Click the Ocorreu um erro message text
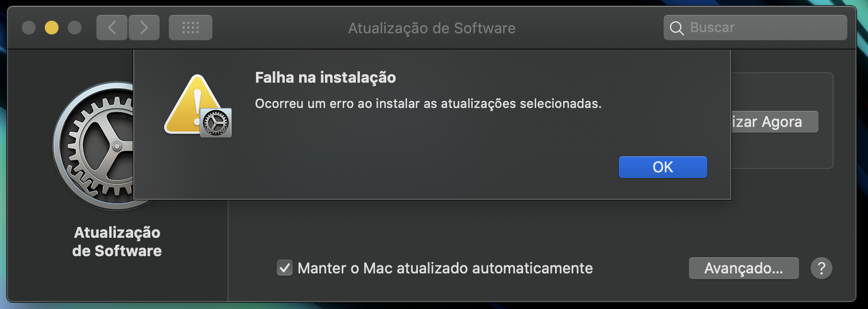Screen dimensions: 868x309 (428, 105)
